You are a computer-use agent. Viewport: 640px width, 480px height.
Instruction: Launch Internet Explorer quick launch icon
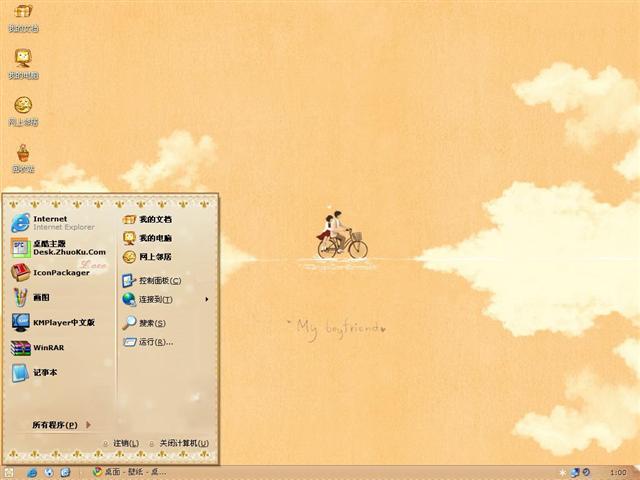click(x=32, y=473)
